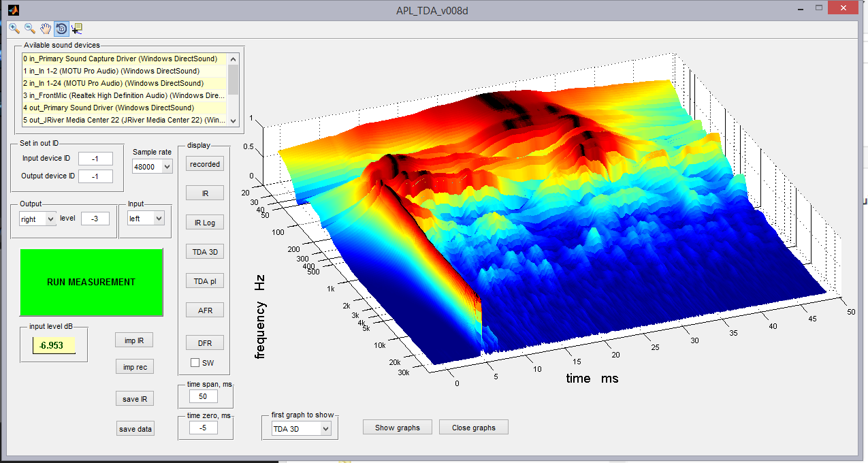Click the save IR button
868x463 pixels.
point(134,399)
